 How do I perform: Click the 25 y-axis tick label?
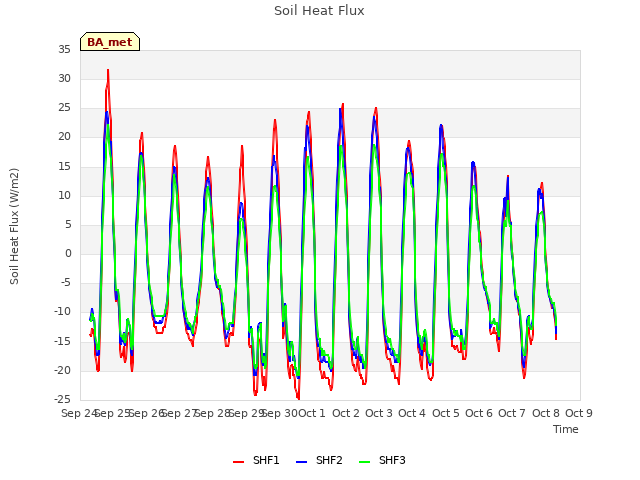coord(64,108)
